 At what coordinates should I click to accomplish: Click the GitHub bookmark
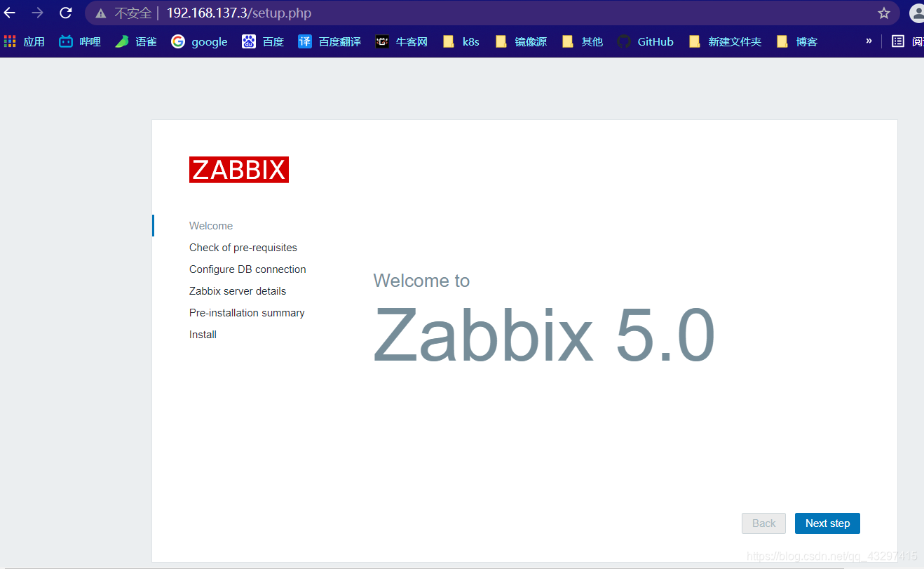[x=644, y=41]
